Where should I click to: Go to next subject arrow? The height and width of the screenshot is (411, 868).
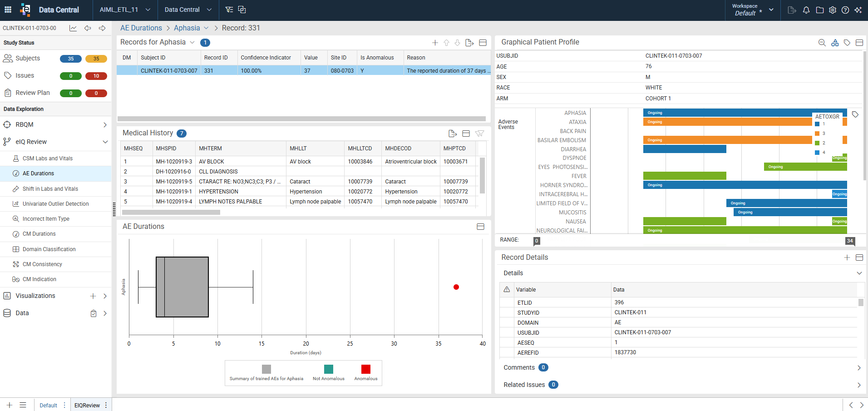(102, 28)
